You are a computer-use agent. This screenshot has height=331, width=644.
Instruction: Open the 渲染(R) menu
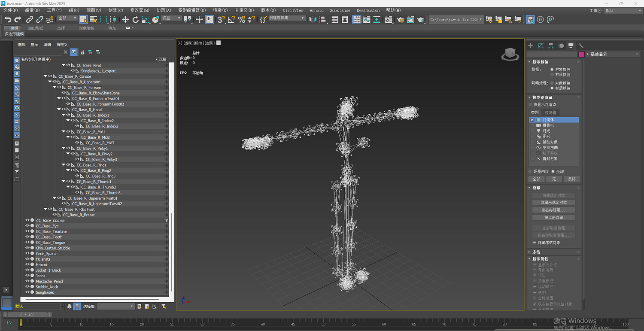(220, 10)
